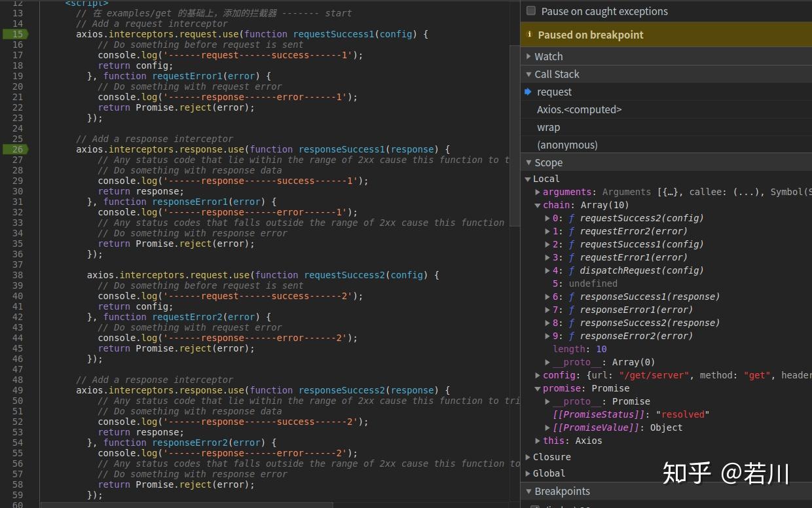Toggle Pause on caught exceptions checkbox

pyautogui.click(x=531, y=11)
